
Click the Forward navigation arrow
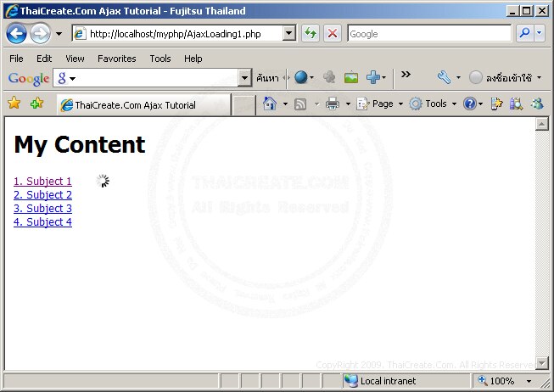coord(40,34)
